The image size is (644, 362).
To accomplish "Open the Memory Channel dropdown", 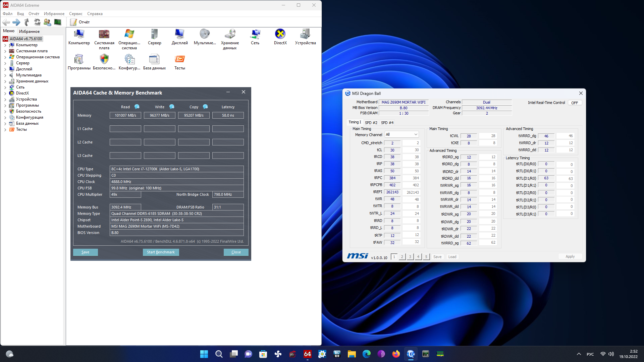I will [x=401, y=134].
